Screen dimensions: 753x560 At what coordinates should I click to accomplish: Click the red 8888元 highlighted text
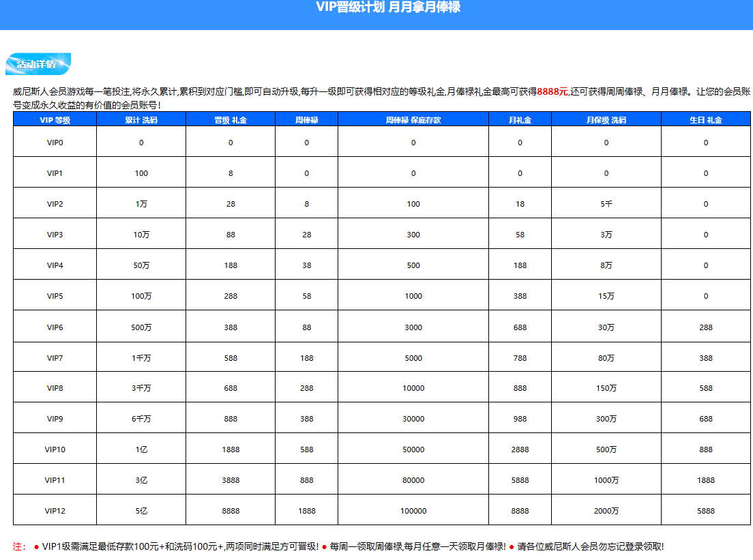pos(552,91)
